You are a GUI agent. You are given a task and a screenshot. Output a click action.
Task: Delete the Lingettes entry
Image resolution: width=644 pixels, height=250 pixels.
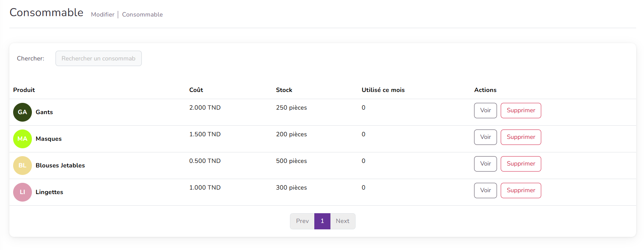click(521, 190)
